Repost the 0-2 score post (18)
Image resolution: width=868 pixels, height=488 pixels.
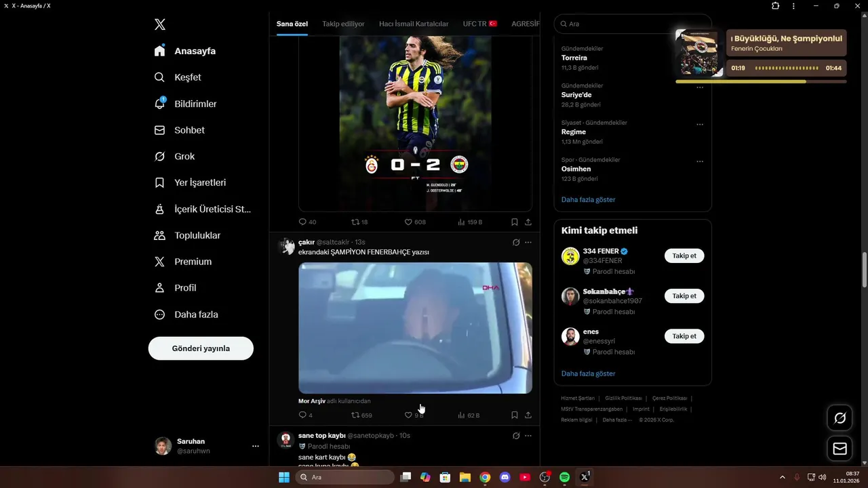(359, 222)
